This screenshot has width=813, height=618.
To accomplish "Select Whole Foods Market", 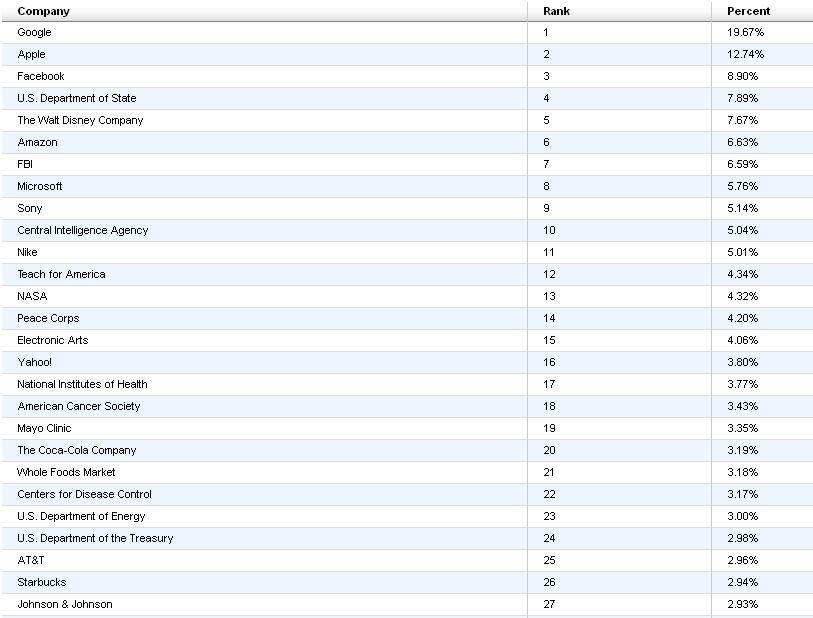I will [x=66, y=472].
